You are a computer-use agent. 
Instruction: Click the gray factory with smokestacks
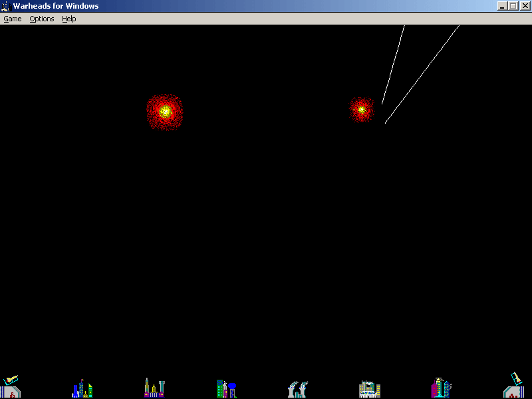pyautogui.click(x=298, y=390)
